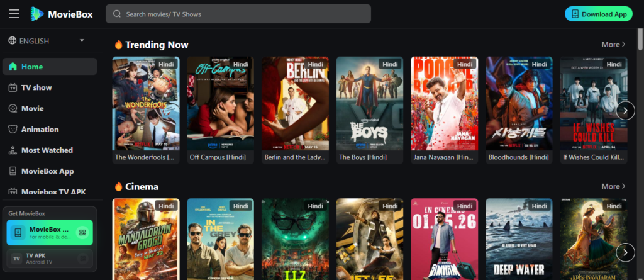The image size is (644, 280).
Task: Click the MovieBox logo icon
Action: pyautogui.click(x=37, y=14)
